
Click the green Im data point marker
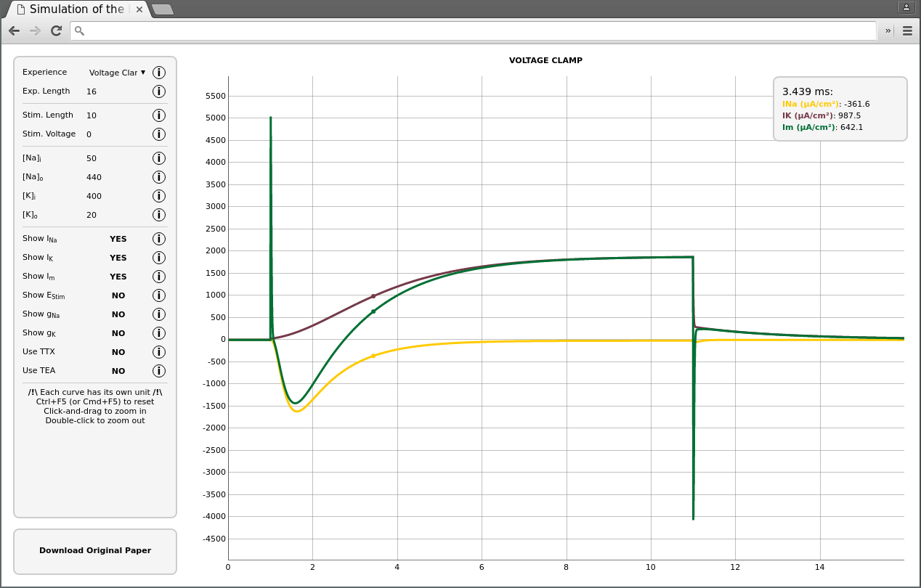click(x=373, y=311)
